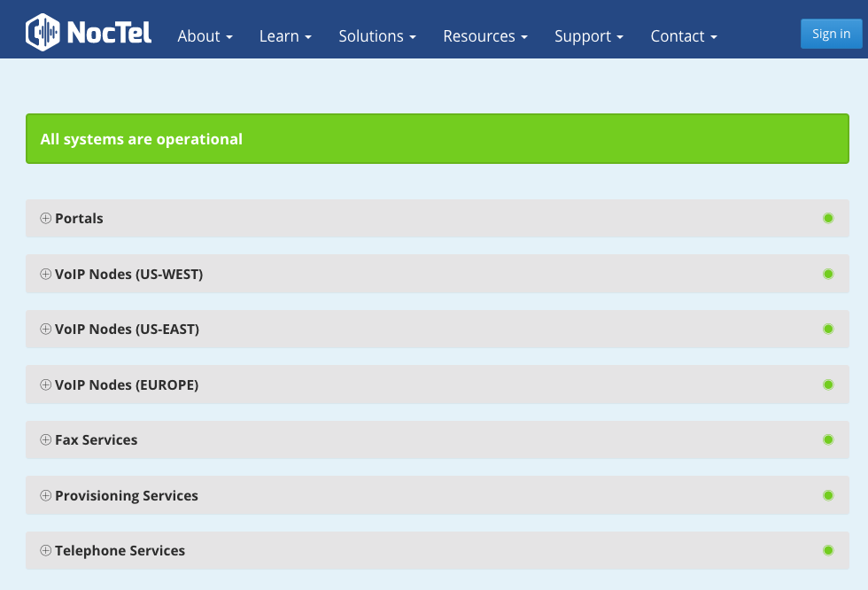
Task: Click green status dot for VoIP Nodes (EUROPE)
Action: point(828,384)
